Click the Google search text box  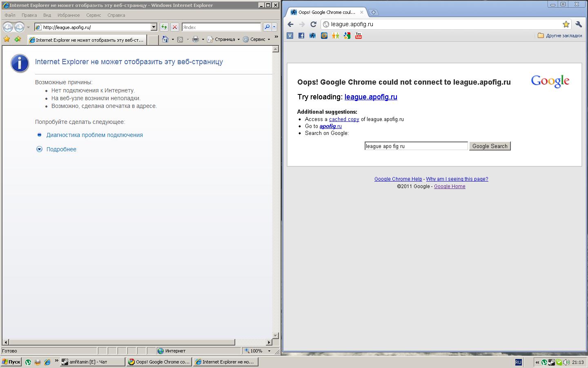[416, 146]
